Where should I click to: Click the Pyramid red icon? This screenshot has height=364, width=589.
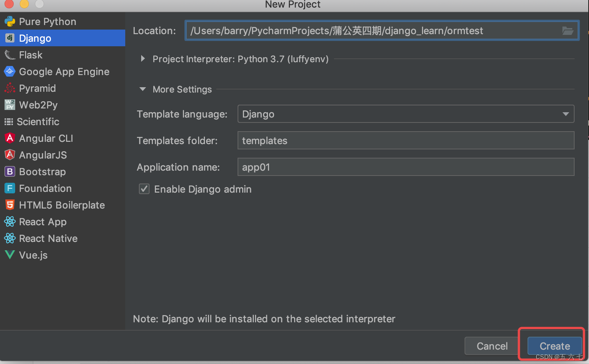pos(10,88)
